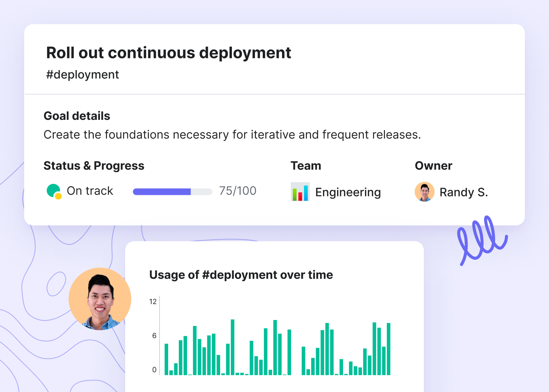549x392 pixels.
Task: Click the On track status label
Action: pyautogui.click(x=90, y=191)
